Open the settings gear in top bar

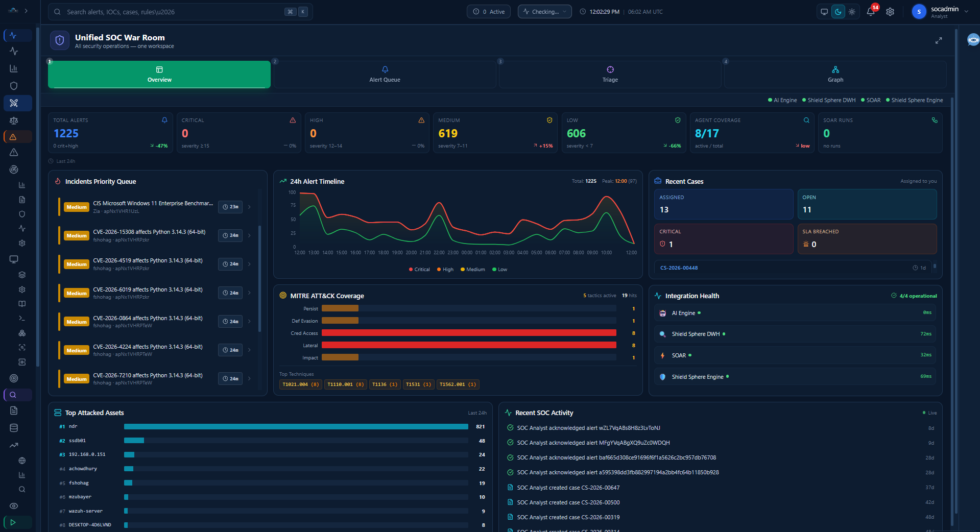coord(890,12)
